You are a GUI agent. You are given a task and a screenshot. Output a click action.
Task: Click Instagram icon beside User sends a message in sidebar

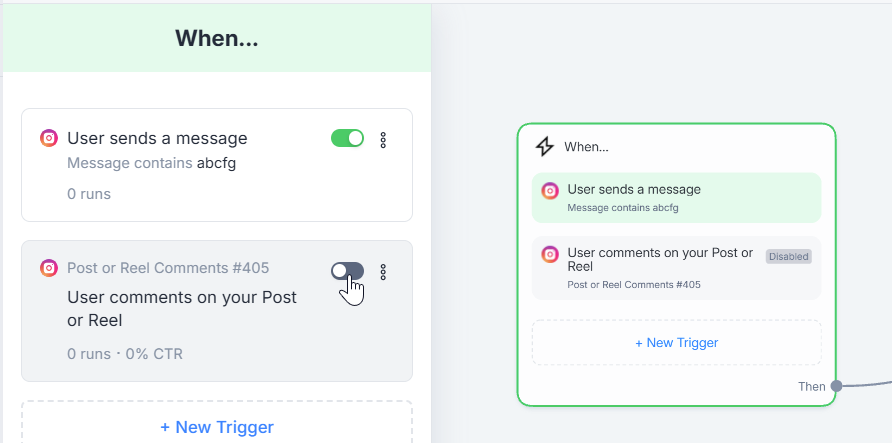point(49,138)
